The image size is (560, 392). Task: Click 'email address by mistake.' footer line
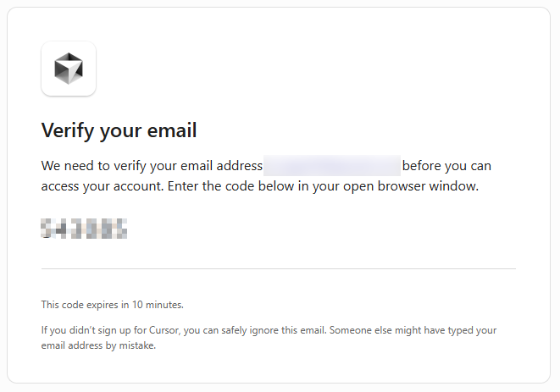[x=98, y=345]
